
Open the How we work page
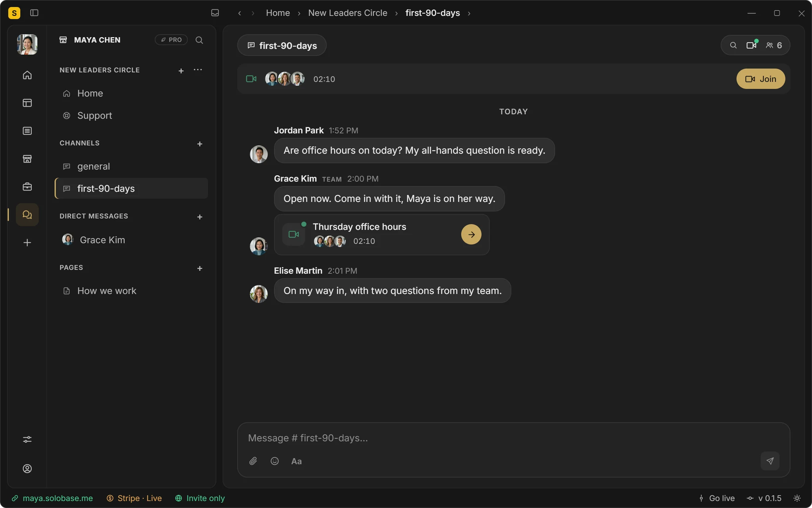pos(131,291)
